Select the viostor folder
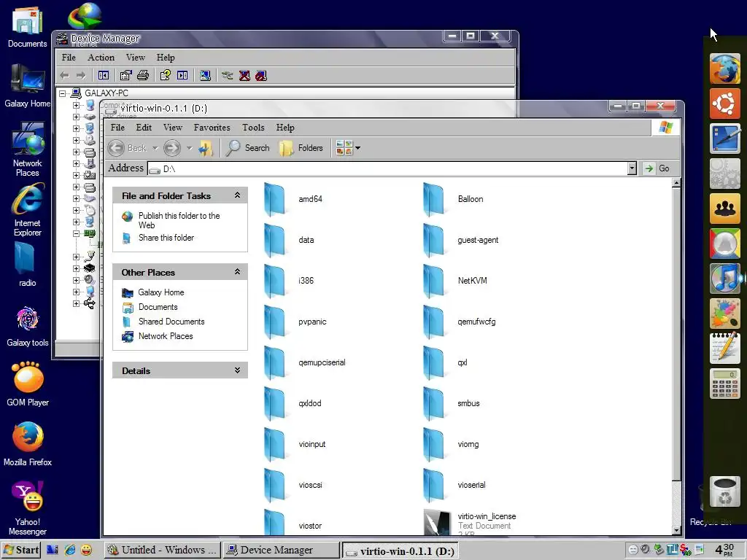Image resolution: width=747 pixels, height=560 pixels. [293, 523]
